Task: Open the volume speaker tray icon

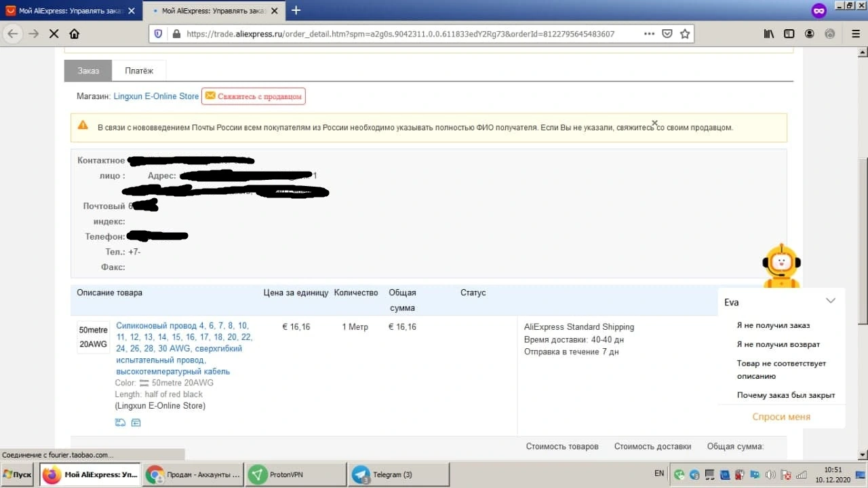Action: click(770, 474)
